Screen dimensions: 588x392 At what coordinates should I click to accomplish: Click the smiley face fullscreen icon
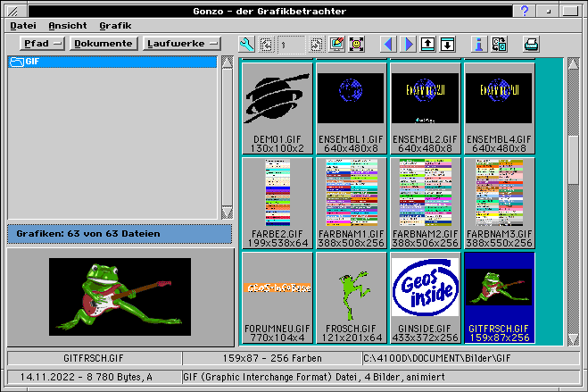(356, 44)
